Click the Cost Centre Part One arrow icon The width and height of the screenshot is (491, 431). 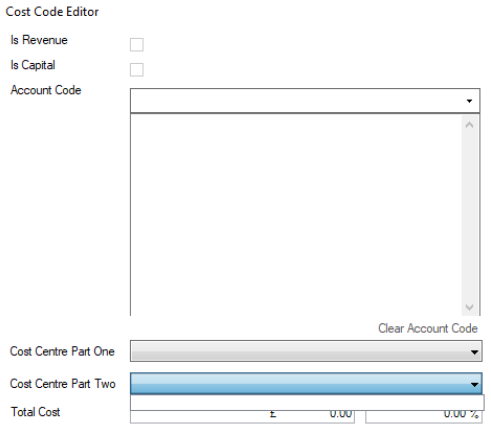[x=474, y=352]
